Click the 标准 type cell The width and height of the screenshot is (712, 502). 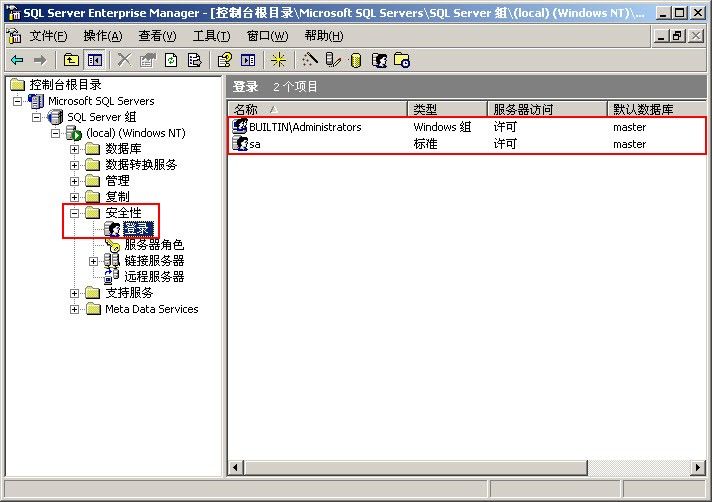425,144
